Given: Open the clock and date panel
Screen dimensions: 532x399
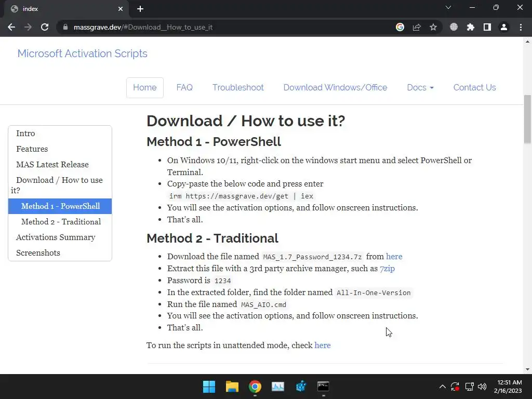Looking at the screenshot, I should coord(508,387).
